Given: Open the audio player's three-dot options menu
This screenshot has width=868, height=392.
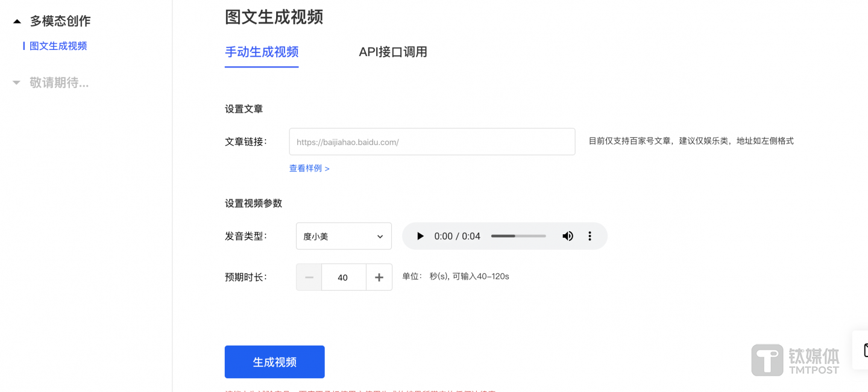Looking at the screenshot, I should [590, 235].
